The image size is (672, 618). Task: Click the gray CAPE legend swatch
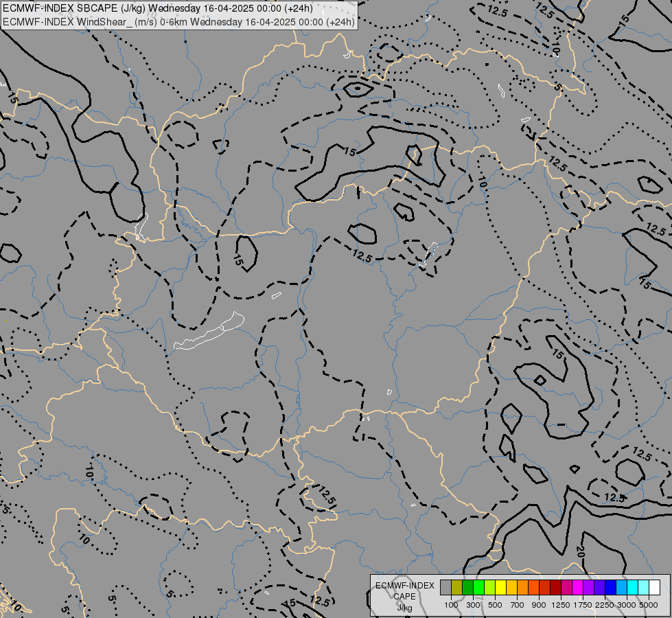click(x=445, y=587)
